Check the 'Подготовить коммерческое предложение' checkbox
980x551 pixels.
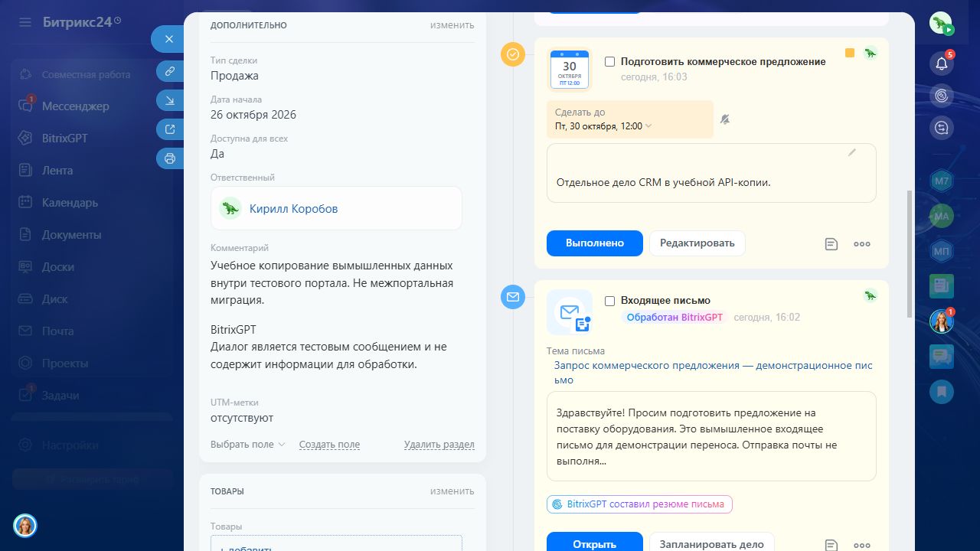point(610,61)
